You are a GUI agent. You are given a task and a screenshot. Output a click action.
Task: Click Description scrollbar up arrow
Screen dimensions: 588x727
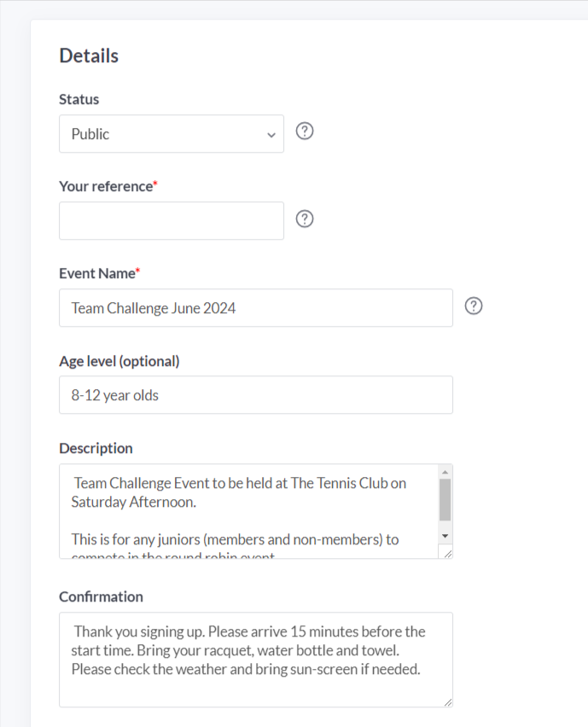point(445,472)
